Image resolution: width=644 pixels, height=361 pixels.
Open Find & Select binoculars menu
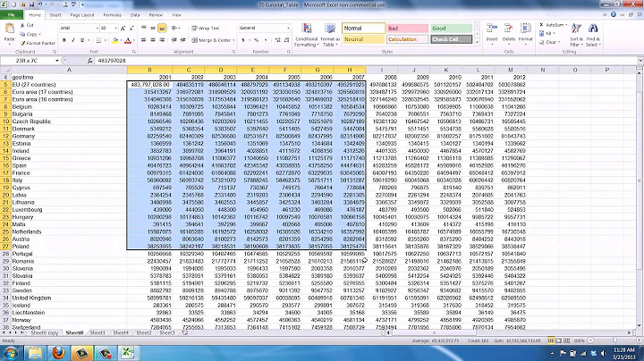[x=593, y=35]
